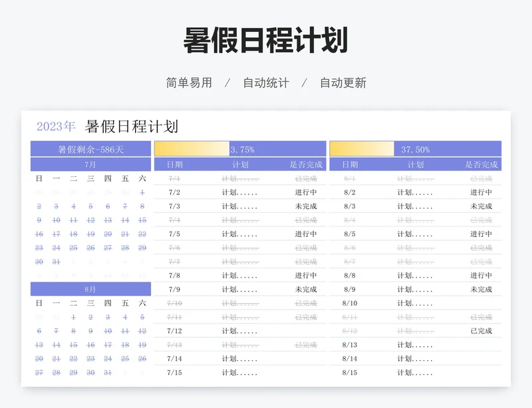532x408 pixels.
Task: Click 六 weekday header in July calendar
Action: 142,178
